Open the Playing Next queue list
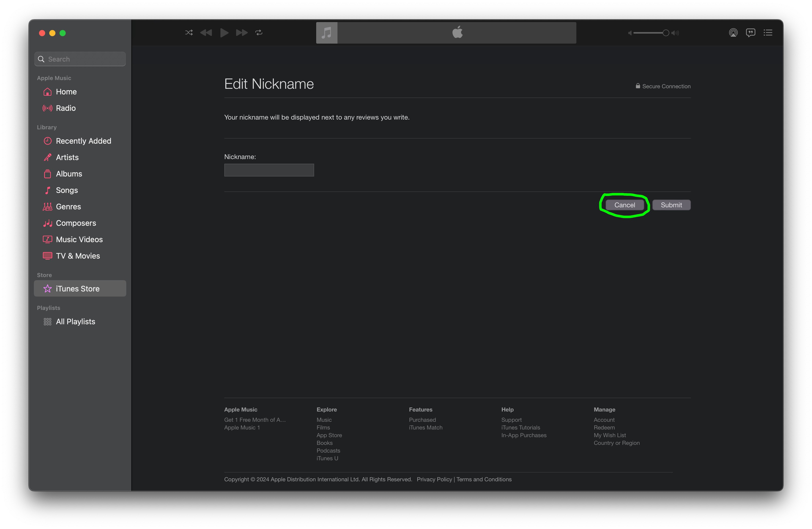The width and height of the screenshot is (812, 529). [x=768, y=33]
